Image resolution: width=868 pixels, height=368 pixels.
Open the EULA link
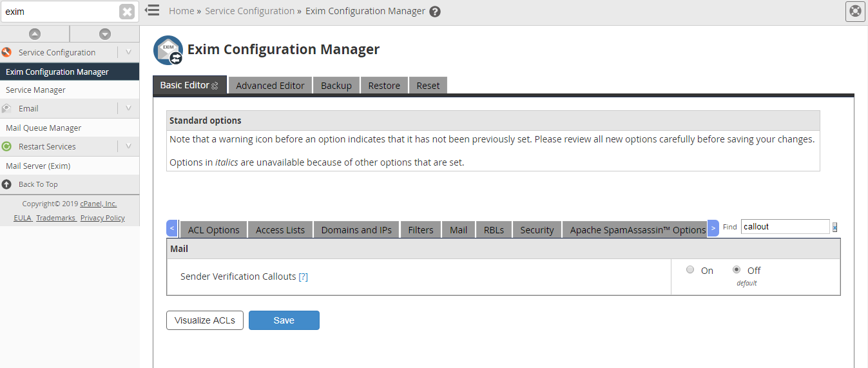pyautogui.click(x=23, y=218)
